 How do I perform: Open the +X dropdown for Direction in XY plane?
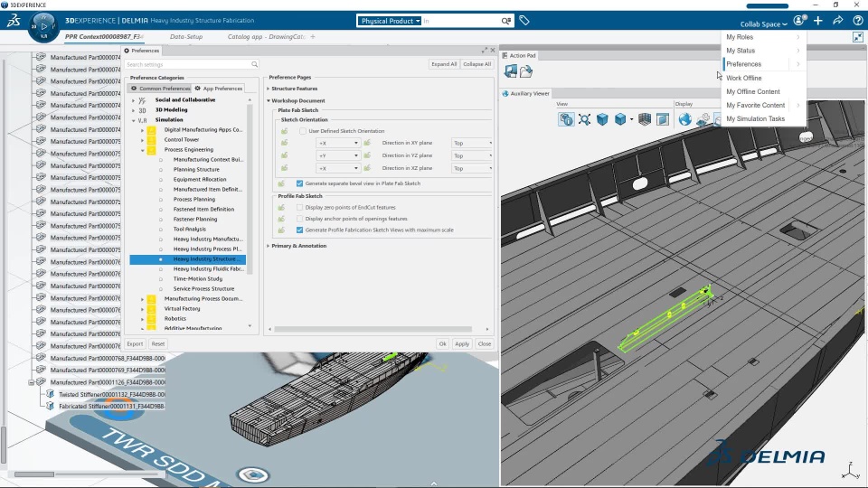point(337,143)
